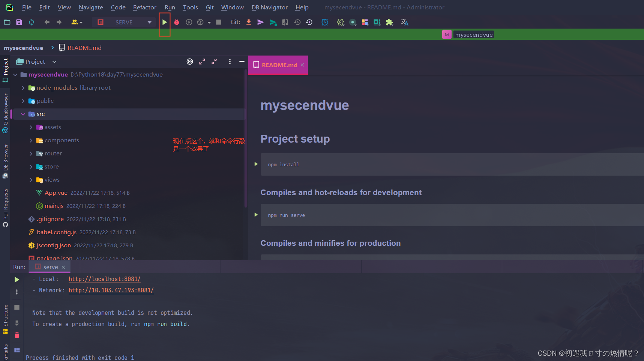644x361 pixels.
Task: Close the serve run tab
Action: point(63,267)
